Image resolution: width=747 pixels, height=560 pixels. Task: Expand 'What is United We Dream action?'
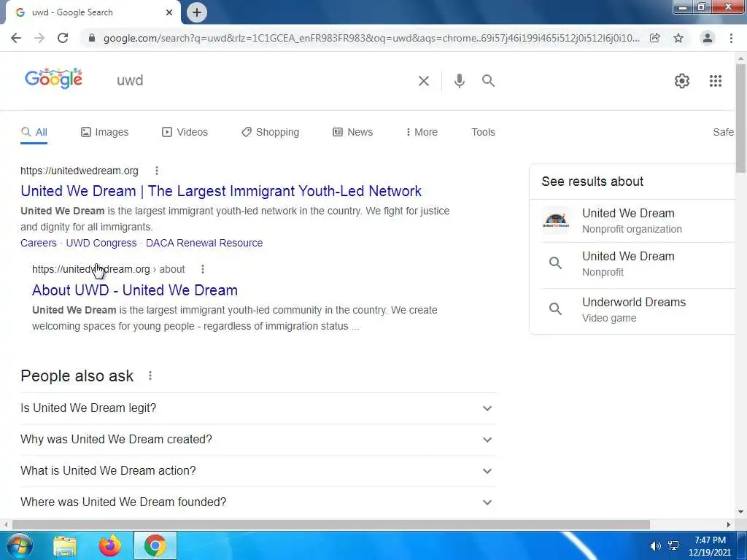pos(258,471)
